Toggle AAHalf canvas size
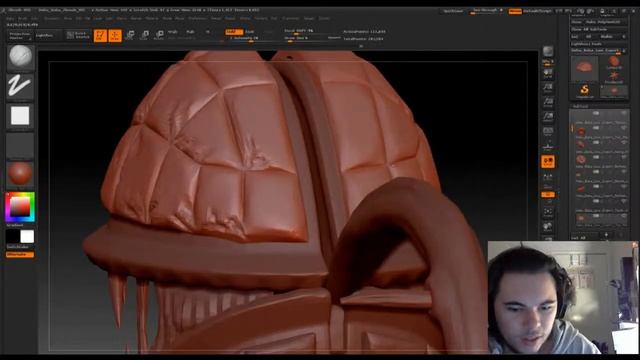Image resolution: width=640 pixels, height=360 pixels. pos(548,117)
